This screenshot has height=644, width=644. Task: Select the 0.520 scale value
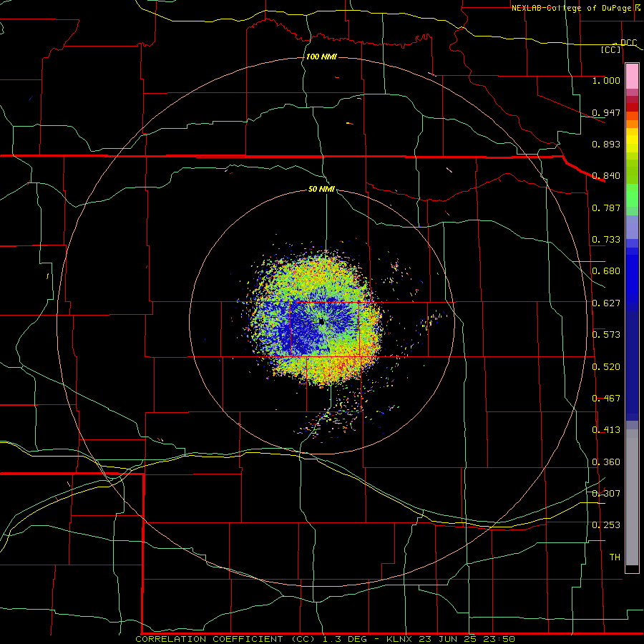(x=606, y=367)
